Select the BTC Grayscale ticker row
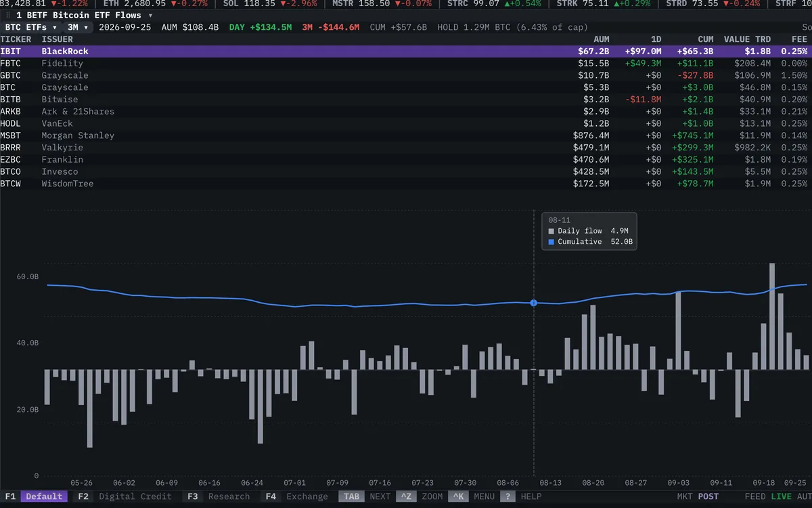812x508 pixels. [406, 87]
